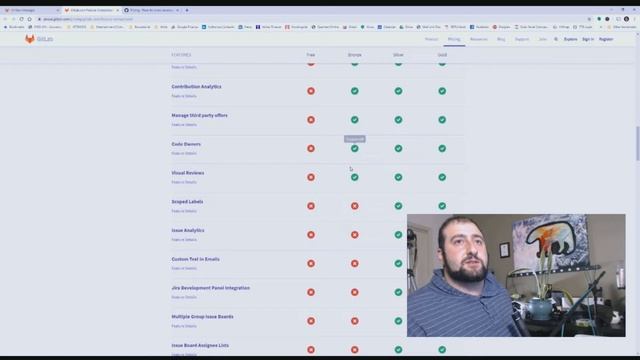Image resolution: width=640 pixels, height=360 pixels.
Task: Open a new browser tab with the plus icon
Action: [187, 10]
